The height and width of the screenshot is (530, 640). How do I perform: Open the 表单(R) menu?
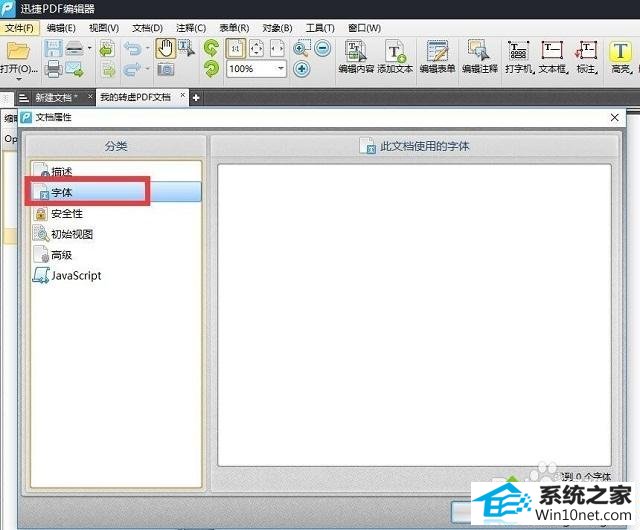(x=234, y=28)
